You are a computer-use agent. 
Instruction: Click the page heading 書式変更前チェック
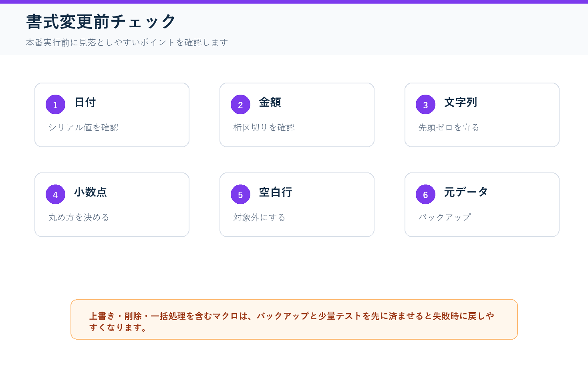(x=101, y=22)
